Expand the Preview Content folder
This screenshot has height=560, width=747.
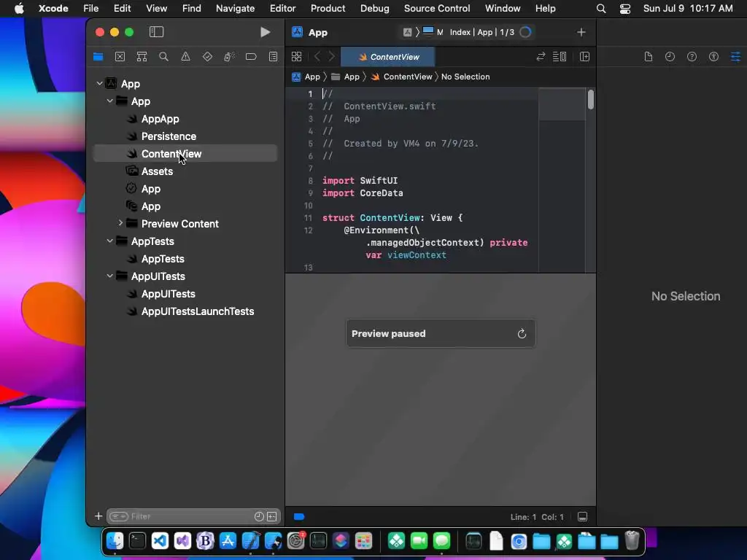[x=120, y=223]
